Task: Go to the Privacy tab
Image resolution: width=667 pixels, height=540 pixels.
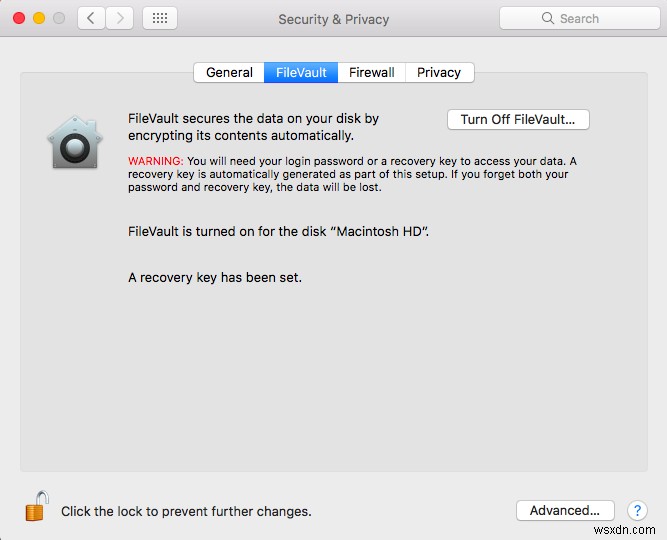Action: pyautogui.click(x=439, y=72)
